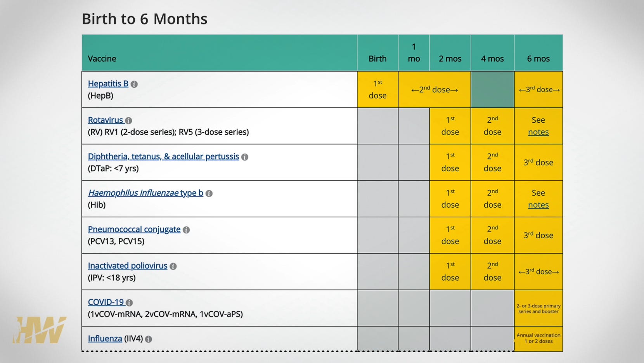Viewport: 644px width, 363px height.
Task: Click Hib 2nd dose cell at 4 mos
Action: (492, 199)
